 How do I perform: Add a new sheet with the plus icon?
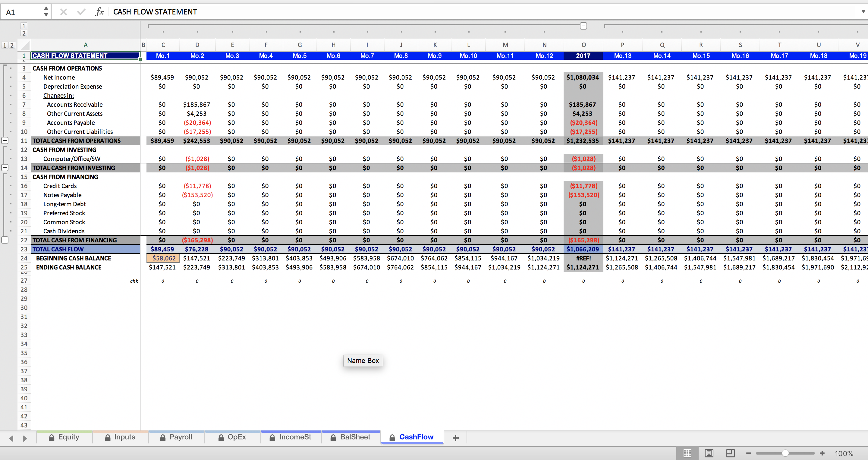pyautogui.click(x=456, y=438)
